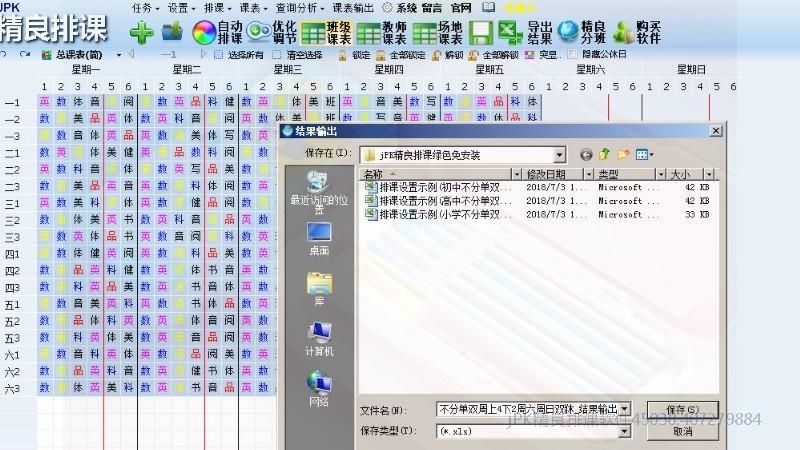Click next page arrow beside —1
This screenshot has width=800, height=450.
pyautogui.click(x=204, y=54)
